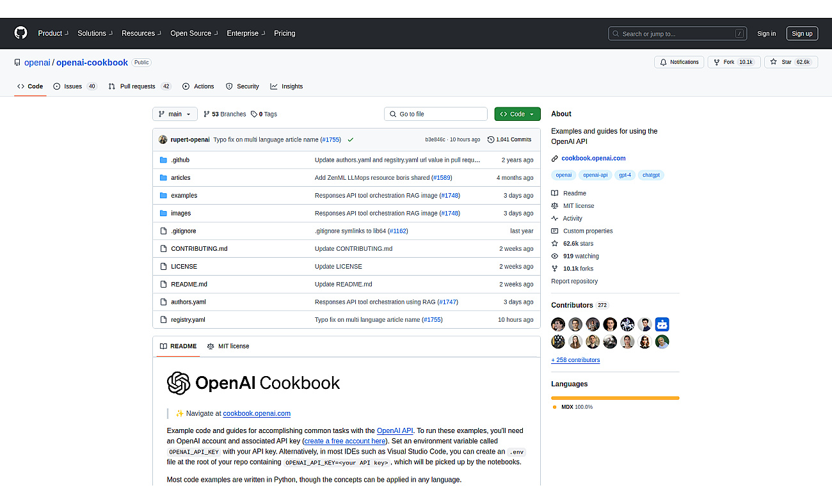This screenshot has width=832, height=504.
Task: Expand the green Code dropdown button
Action: (x=517, y=114)
